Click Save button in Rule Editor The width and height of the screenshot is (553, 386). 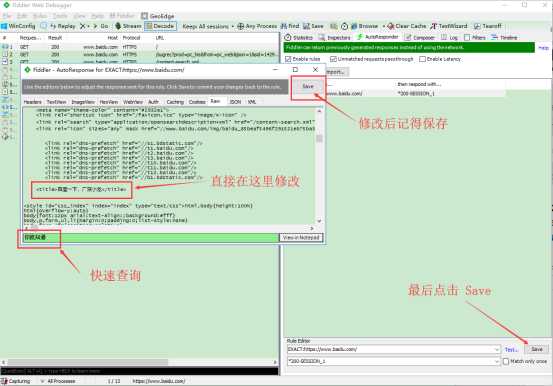click(537, 349)
